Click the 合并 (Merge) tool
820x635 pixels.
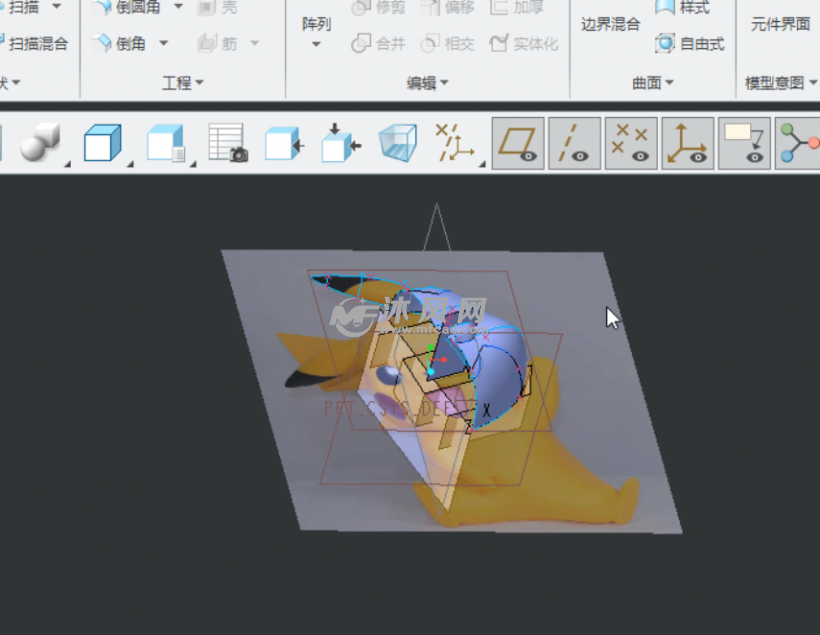coord(379,43)
